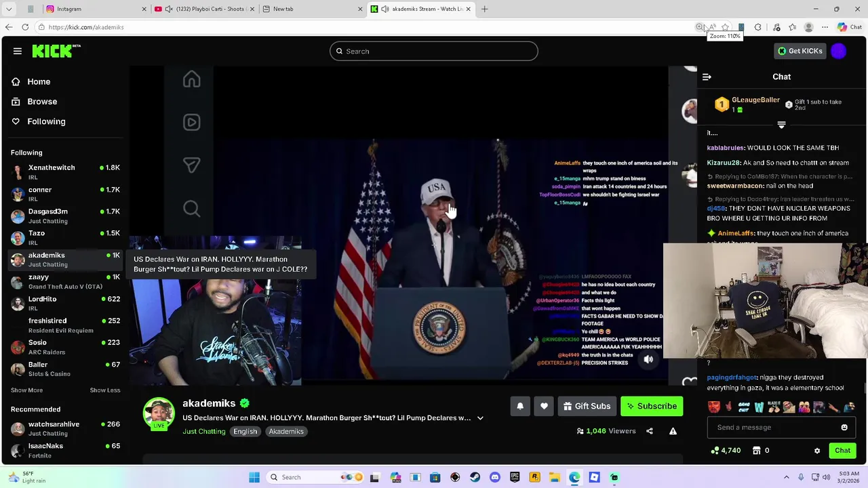The height and width of the screenshot is (488, 868).
Task: Click the browser address bar URL
Action: tap(85, 27)
